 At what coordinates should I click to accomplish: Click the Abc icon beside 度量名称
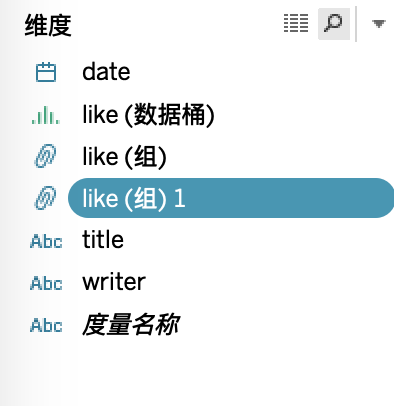(x=46, y=325)
